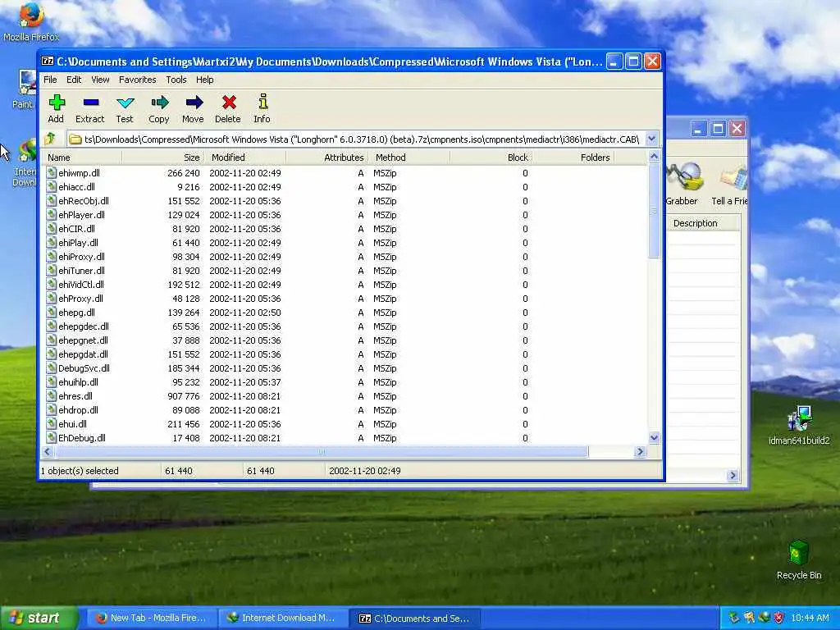840x630 pixels.
Task: Click Tell a Friend icon in background window
Action: point(733,178)
